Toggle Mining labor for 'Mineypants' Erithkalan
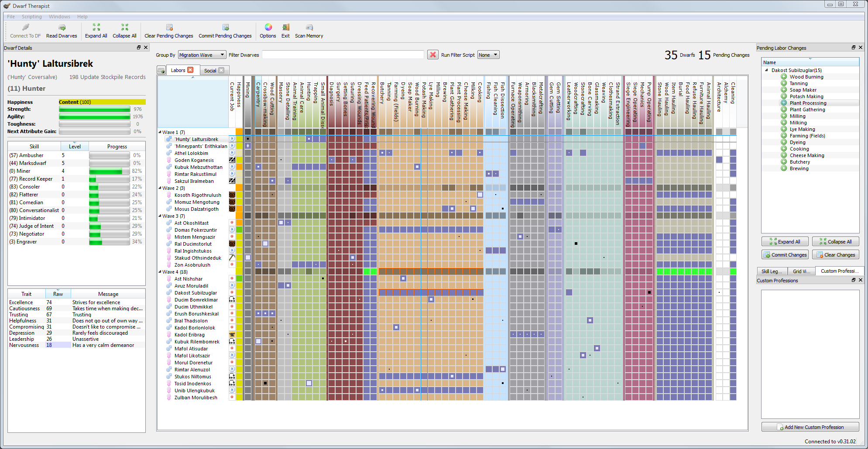The image size is (868, 449). tap(248, 146)
